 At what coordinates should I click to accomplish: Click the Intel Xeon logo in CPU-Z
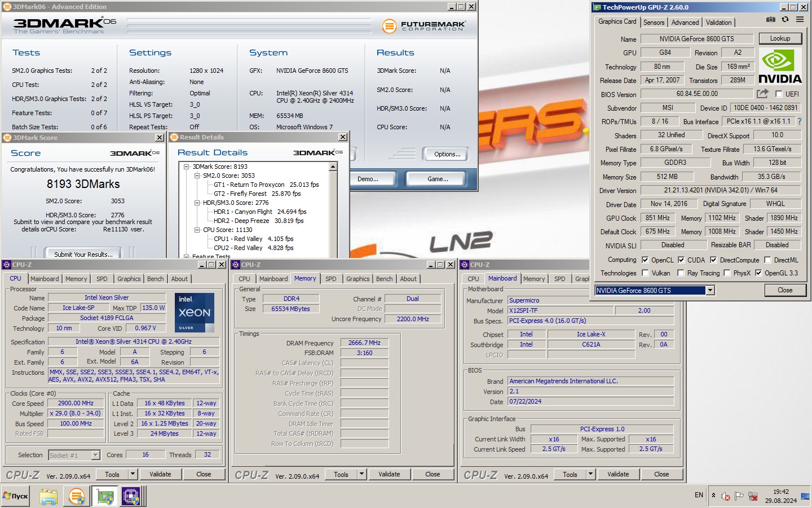coord(195,312)
